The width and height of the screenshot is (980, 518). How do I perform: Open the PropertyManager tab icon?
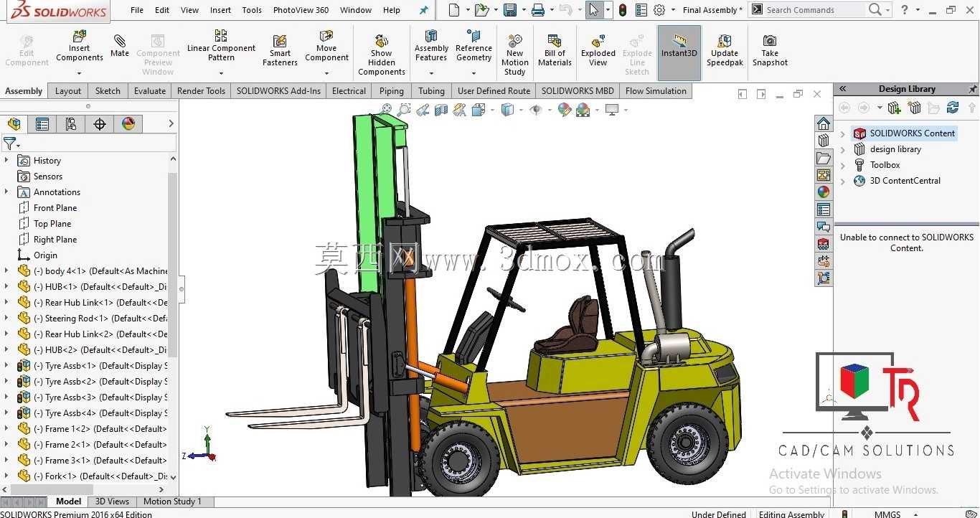42,124
